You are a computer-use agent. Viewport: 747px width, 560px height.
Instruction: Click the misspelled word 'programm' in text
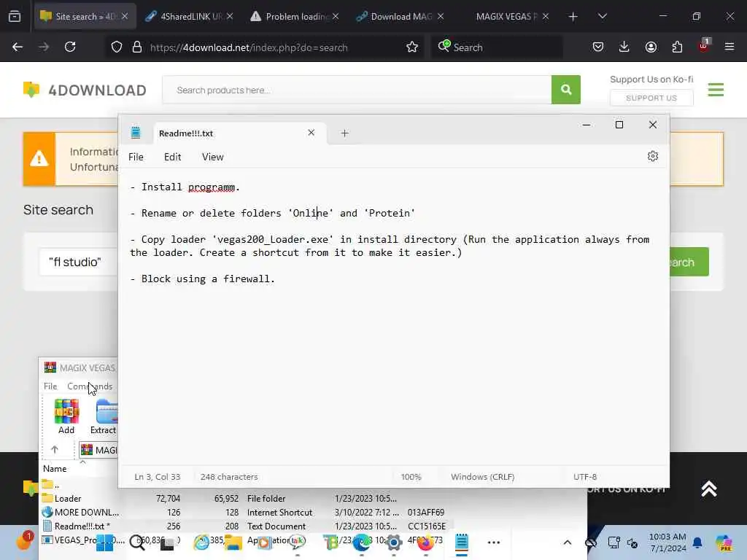pyautogui.click(x=212, y=187)
